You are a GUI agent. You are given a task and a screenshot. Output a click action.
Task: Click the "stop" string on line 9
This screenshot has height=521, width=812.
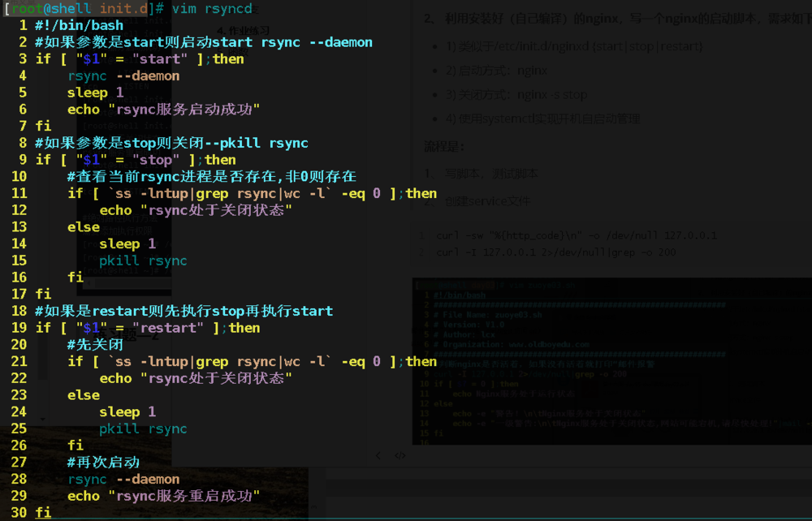coord(156,160)
